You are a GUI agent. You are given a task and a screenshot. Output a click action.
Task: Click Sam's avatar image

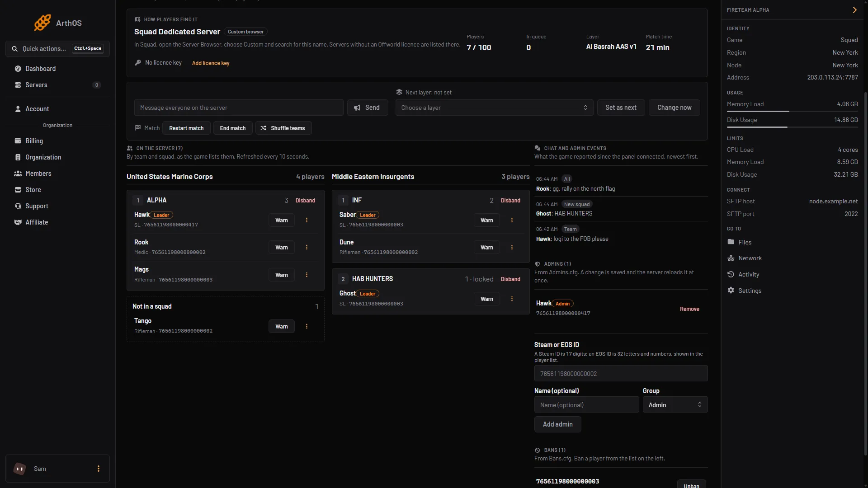coord(19,469)
